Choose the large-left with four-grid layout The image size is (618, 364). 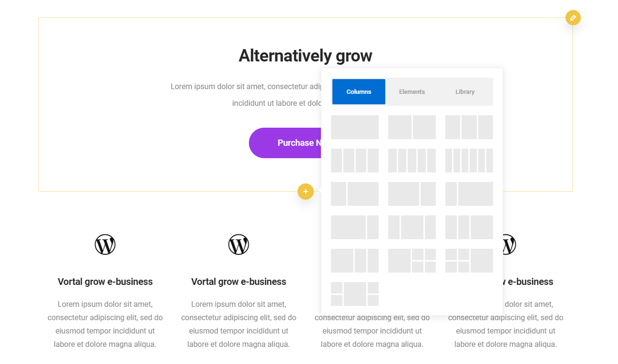point(412,261)
